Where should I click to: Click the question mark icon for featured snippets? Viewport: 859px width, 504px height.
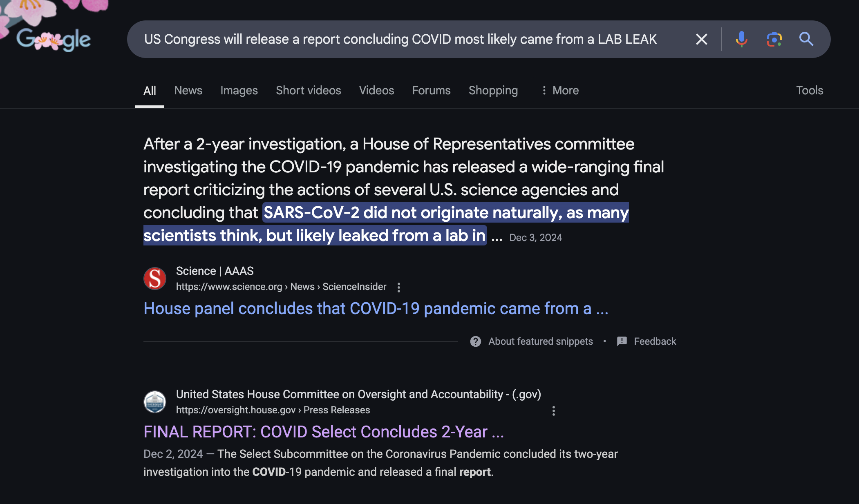pyautogui.click(x=476, y=341)
